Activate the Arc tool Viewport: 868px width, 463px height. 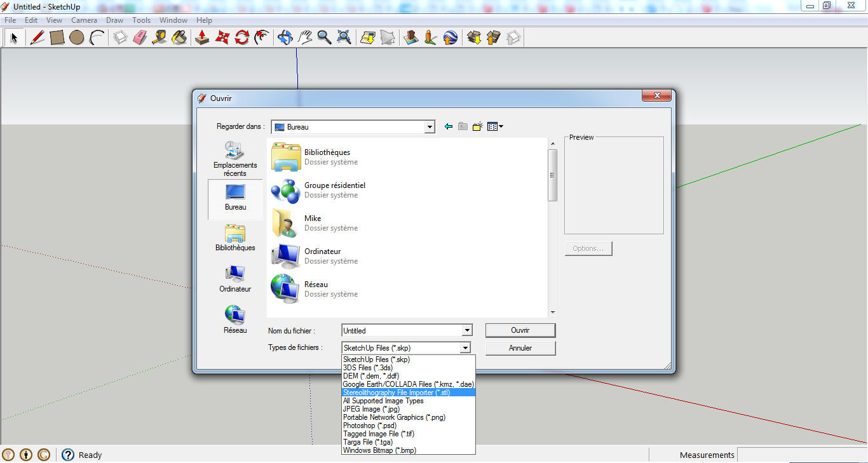click(x=97, y=37)
